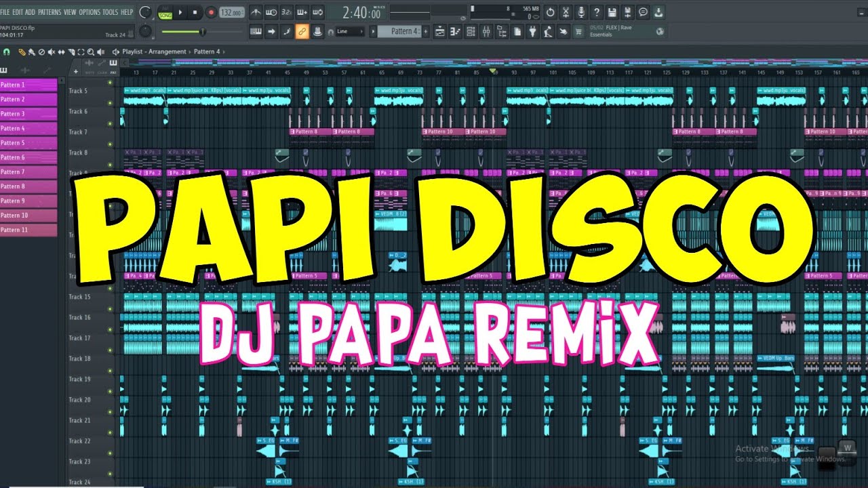Screen dimensions: 868x488
Task: Click the main pitch knob below volume
Action: pyautogui.click(x=145, y=31)
